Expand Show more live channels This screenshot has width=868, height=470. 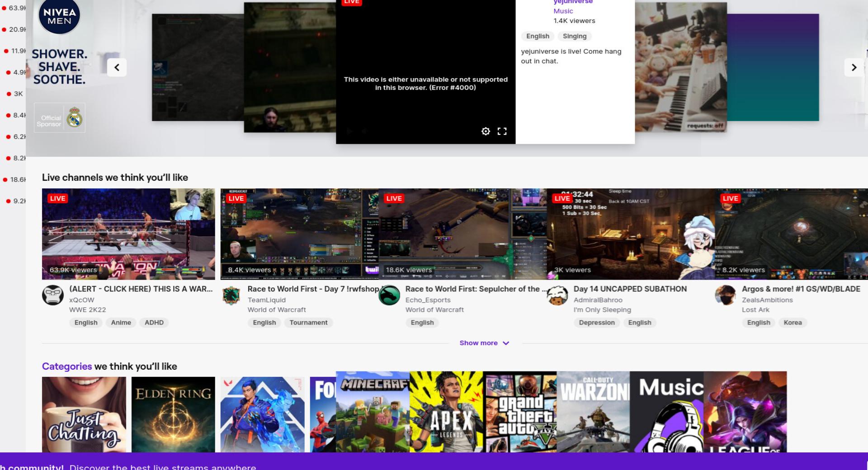484,343
